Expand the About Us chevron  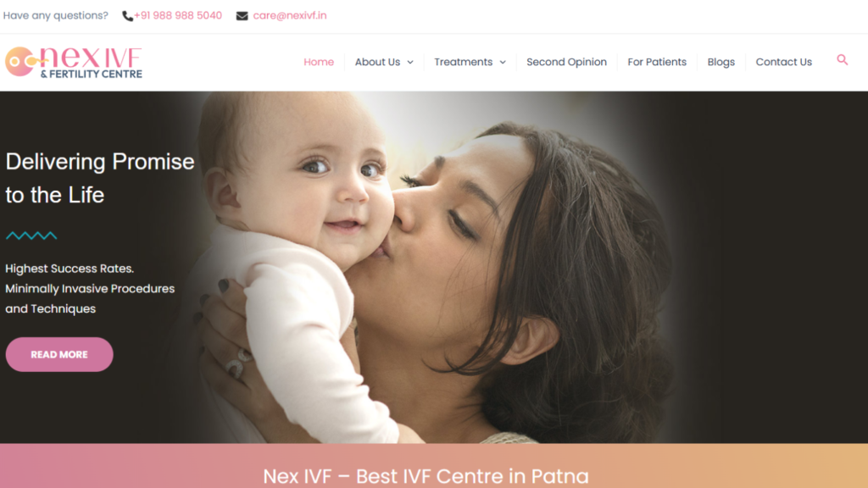pos(410,63)
